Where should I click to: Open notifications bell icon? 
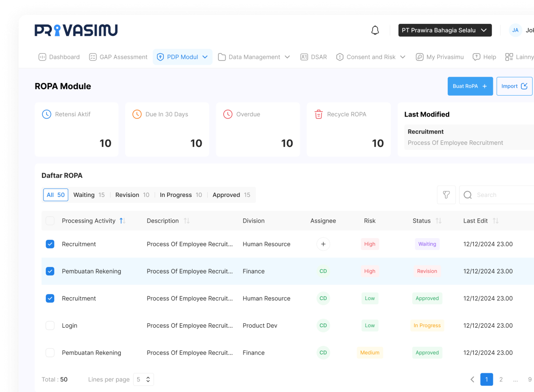[375, 30]
